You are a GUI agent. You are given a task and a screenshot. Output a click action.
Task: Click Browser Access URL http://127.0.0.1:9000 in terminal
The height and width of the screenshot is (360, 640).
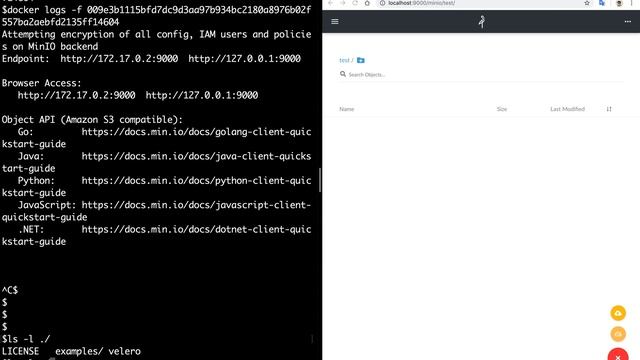[x=202, y=96]
